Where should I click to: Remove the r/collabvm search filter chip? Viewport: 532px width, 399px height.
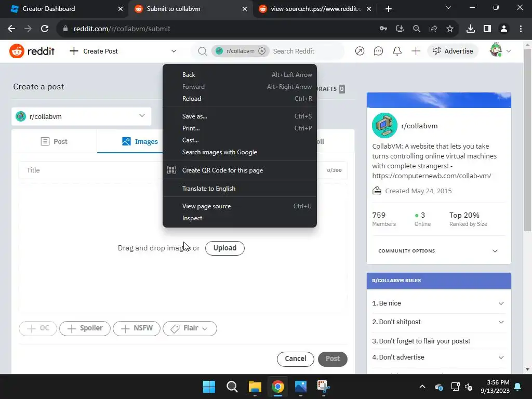point(262,51)
